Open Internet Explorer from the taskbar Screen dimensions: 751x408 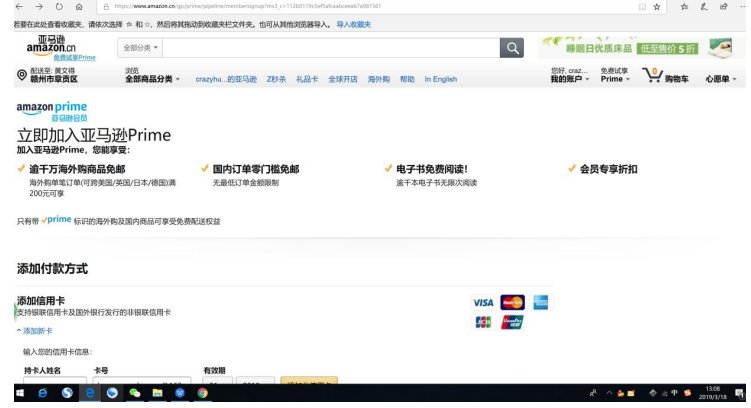tap(43, 393)
